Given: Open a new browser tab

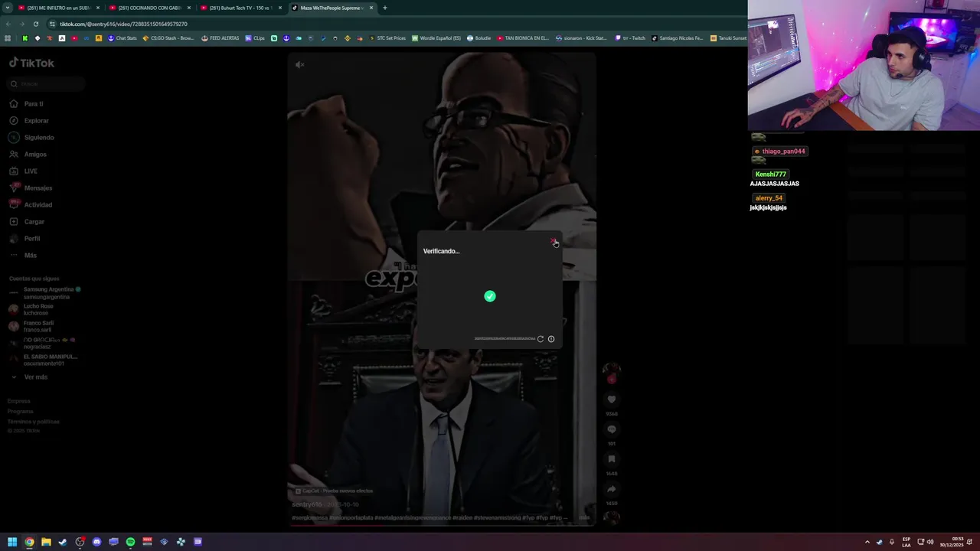Looking at the screenshot, I should pos(385,8).
